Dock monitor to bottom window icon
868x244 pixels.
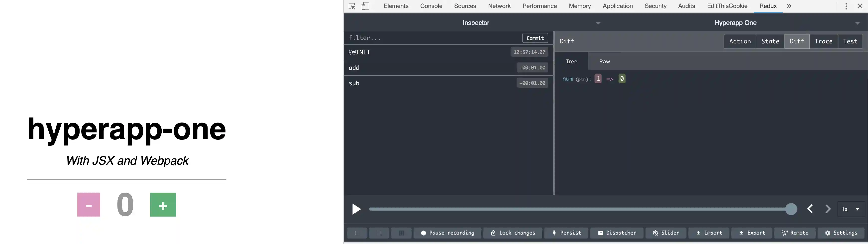pyautogui.click(x=401, y=233)
